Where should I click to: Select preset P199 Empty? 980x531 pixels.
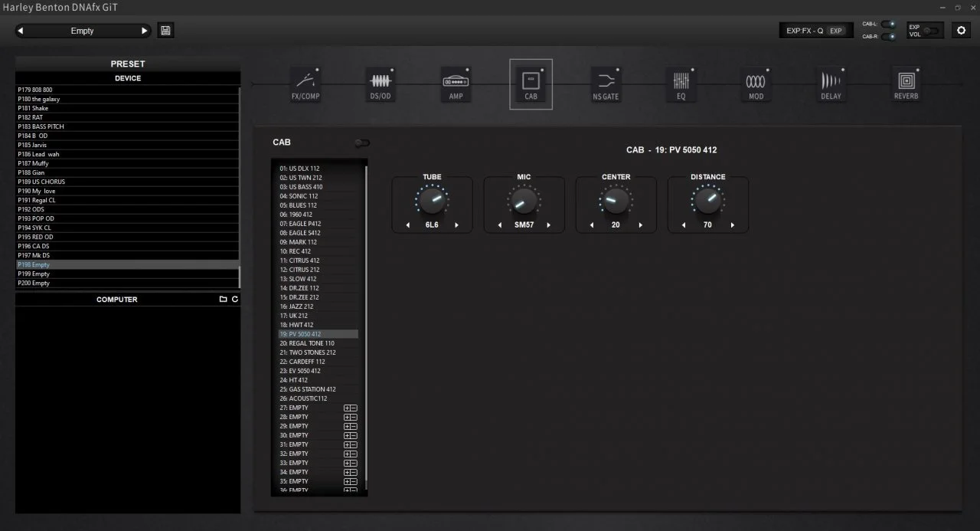point(128,274)
